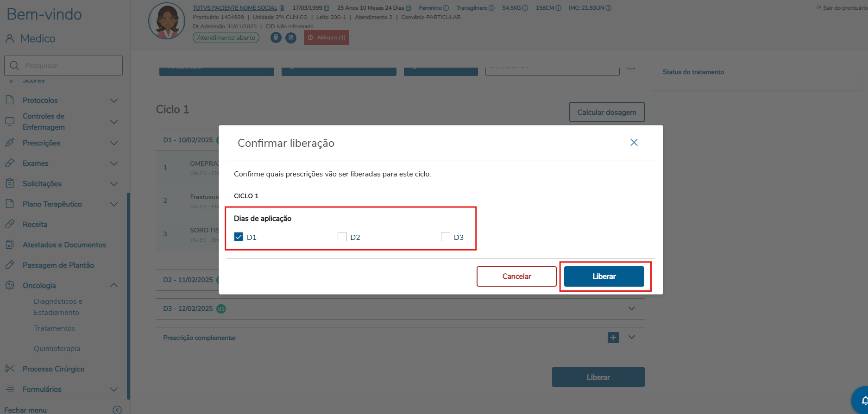Check the D2 application day checkbox
Image resolution: width=868 pixels, height=414 pixels.
[342, 237]
